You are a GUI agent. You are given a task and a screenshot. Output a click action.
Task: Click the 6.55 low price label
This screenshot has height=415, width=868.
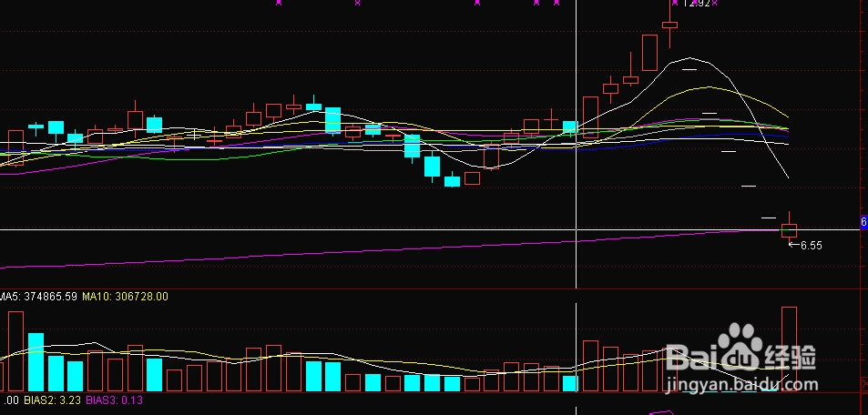tap(812, 246)
